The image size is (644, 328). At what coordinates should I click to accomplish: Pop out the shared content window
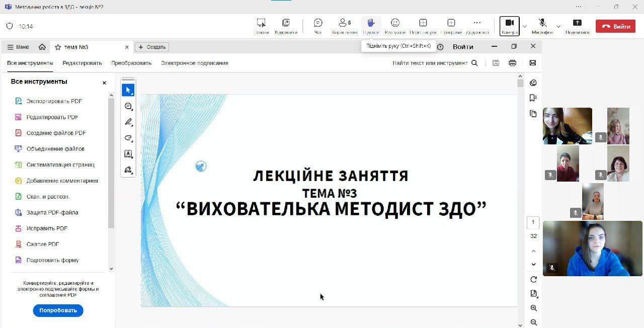point(286,26)
